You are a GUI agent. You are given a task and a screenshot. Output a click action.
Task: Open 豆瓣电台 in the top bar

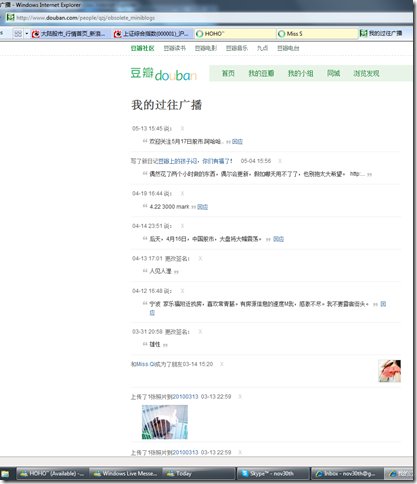coord(288,48)
